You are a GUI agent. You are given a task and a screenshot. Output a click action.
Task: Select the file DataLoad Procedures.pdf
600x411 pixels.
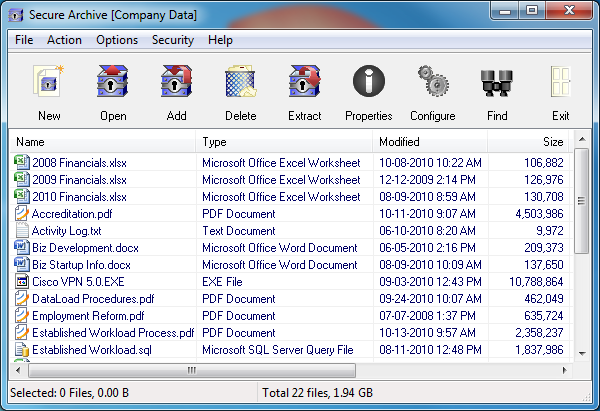pos(93,298)
